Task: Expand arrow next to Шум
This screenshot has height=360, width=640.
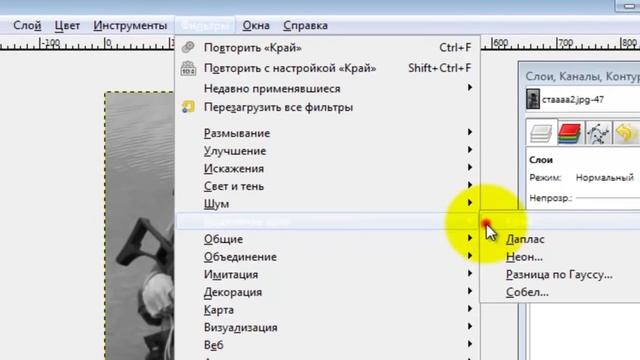Action: [470, 202]
